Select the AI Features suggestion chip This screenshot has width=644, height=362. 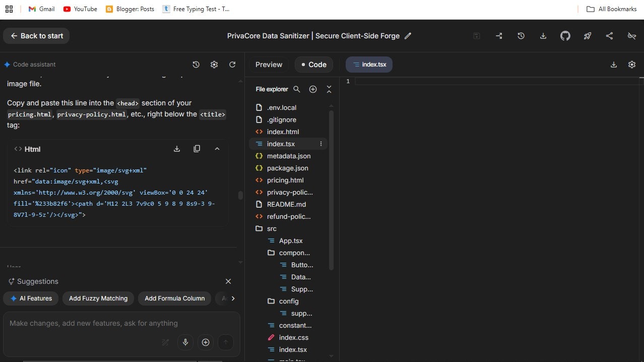point(31,298)
